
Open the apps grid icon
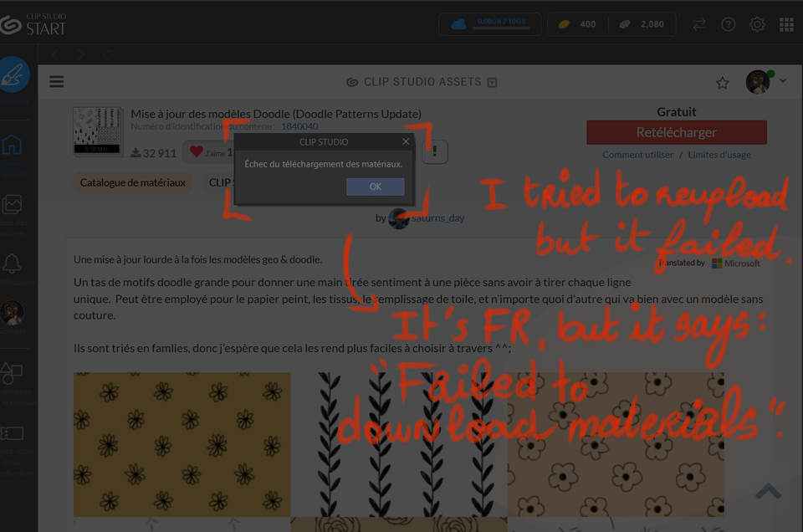point(786,24)
